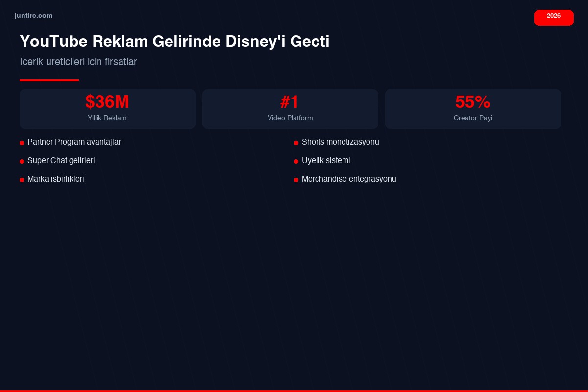The width and height of the screenshot is (588, 392).
Task: Select the $36M statistic value
Action: pyautogui.click(x=107, y=102)
